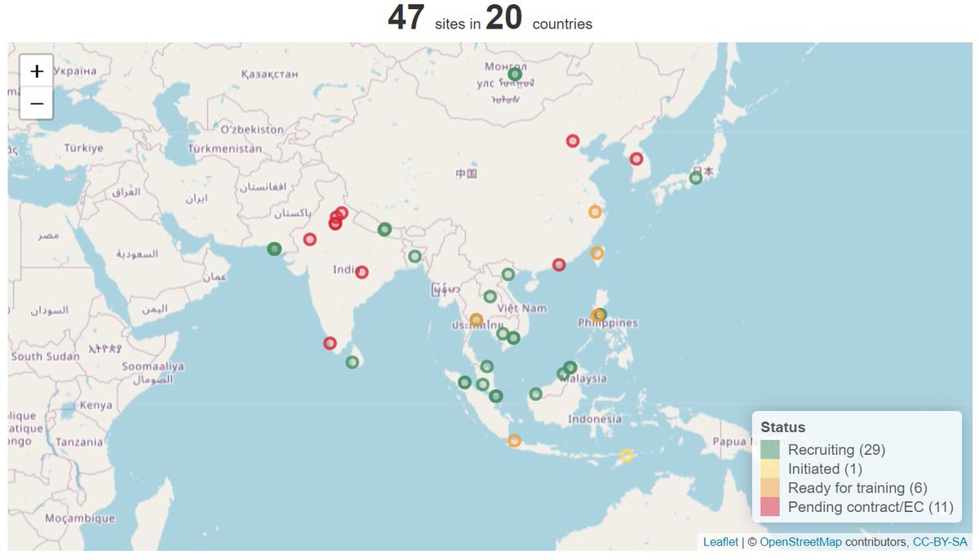This screenshot has height=560, width=979.
Task: Click the 'Tanzania' map label
Action: 80,442
